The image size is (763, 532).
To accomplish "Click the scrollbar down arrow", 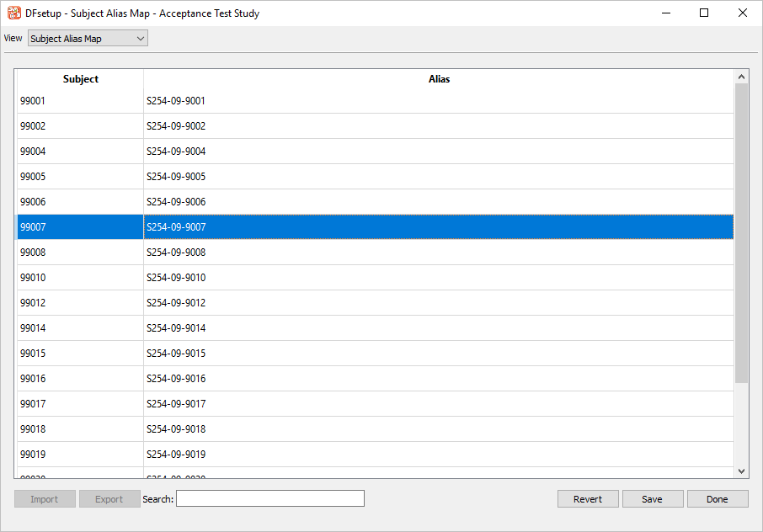I will (741, 471).
